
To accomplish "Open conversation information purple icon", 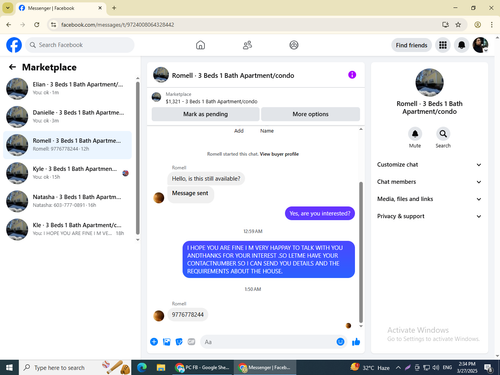I will (x=352, y=75).
